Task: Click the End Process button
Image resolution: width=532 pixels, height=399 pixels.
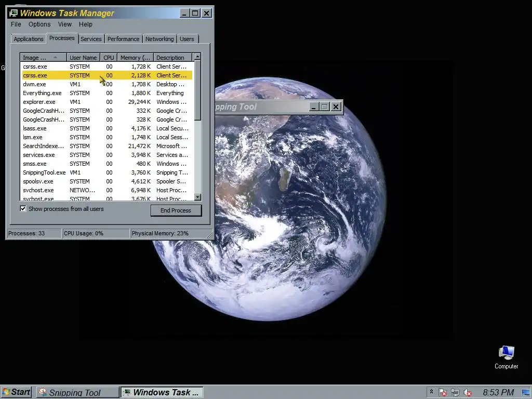Action: (176, 210)
